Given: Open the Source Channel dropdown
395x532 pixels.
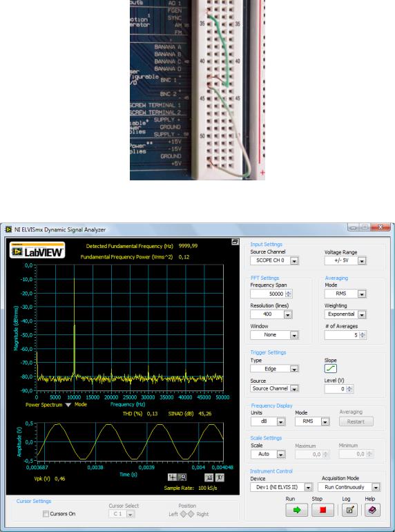Looking at the screenshot, I should point(295,260).
